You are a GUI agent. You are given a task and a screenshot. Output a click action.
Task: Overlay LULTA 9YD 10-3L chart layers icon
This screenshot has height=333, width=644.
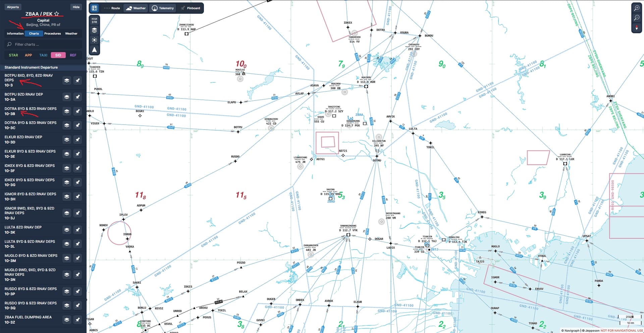pos(67,244)
